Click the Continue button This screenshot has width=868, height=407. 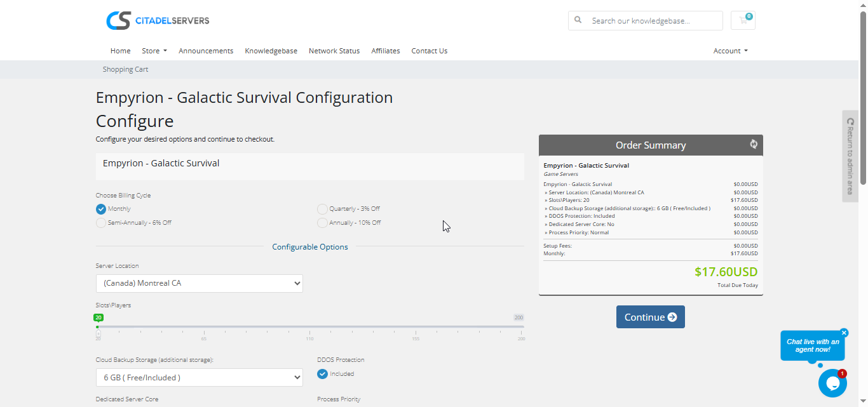pos(650,317)
